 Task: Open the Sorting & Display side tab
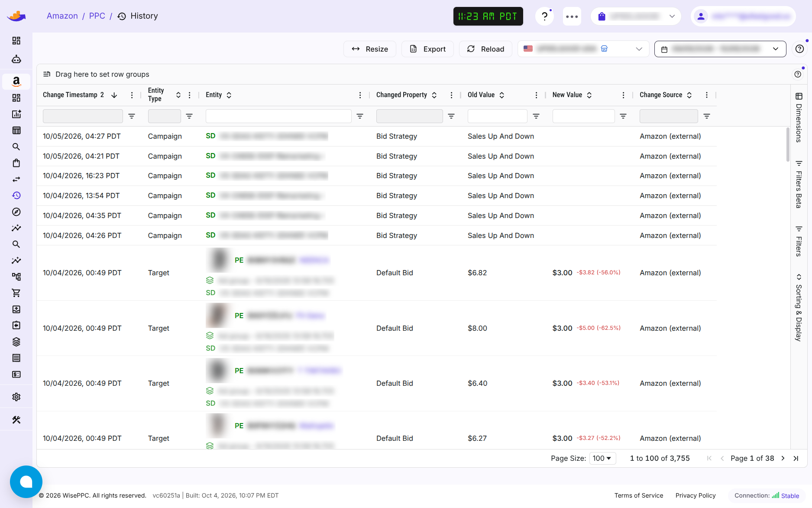pos(799,308)
